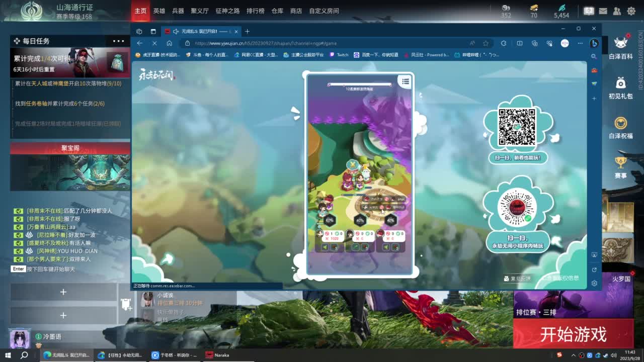
Task: Open the Naraka help book icon
Action: click(589, 11)
